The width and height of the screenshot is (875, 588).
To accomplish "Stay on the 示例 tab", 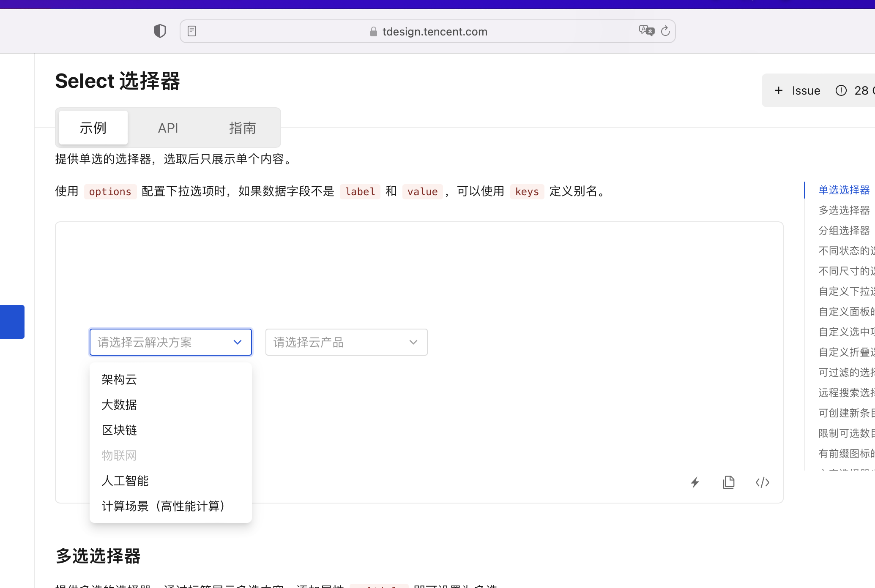I will tap(93, 128).
